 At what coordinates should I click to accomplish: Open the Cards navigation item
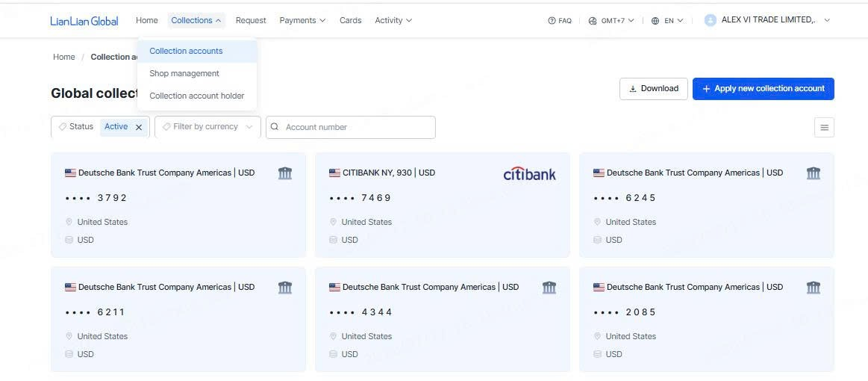[351, 20]
